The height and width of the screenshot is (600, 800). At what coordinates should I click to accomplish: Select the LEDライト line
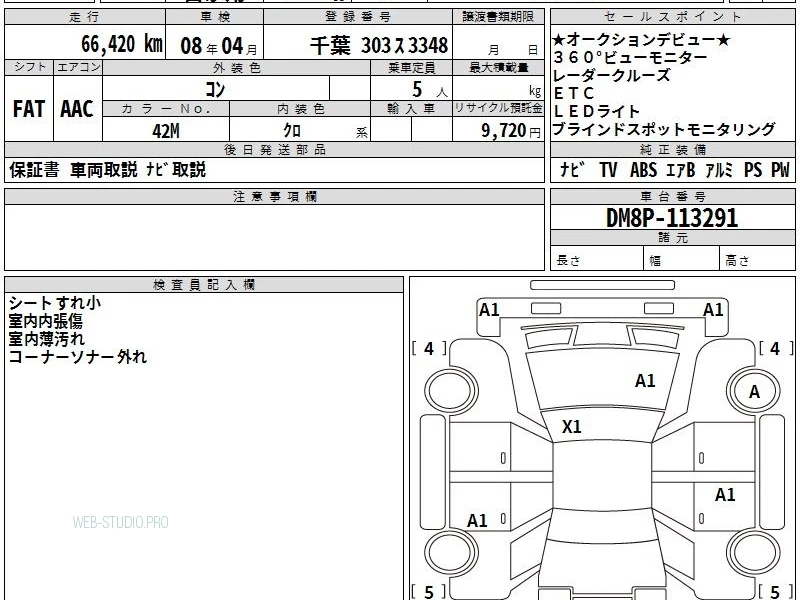click(596, 111)
